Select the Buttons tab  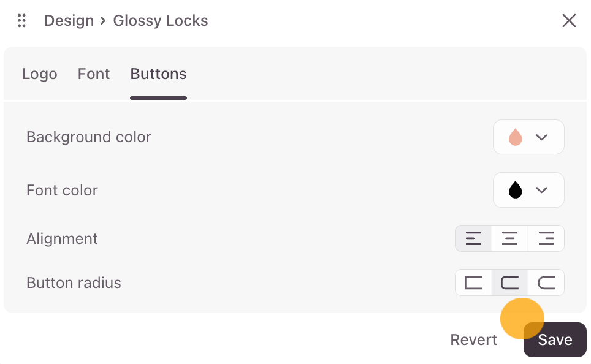[158, 74]
